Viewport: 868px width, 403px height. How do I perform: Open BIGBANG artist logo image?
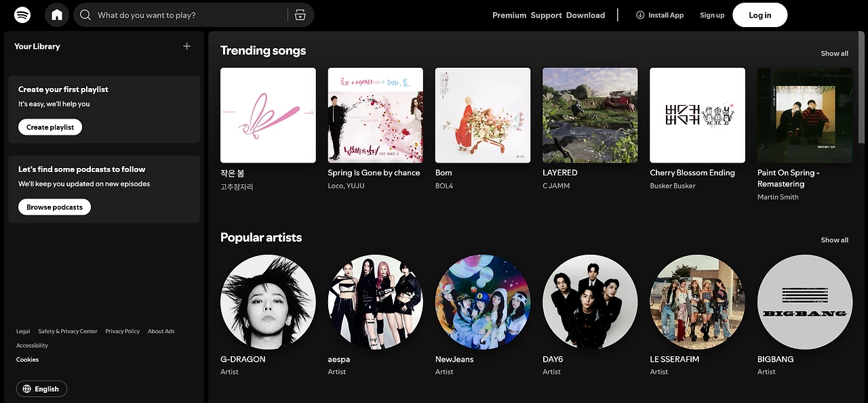tap(805, 302)
